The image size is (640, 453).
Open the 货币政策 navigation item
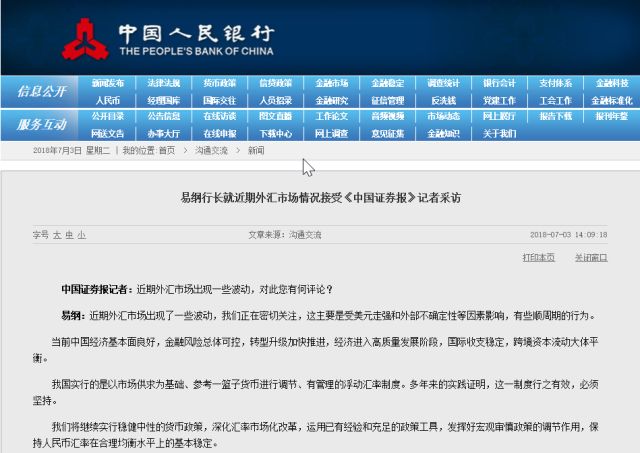[220, 83]
